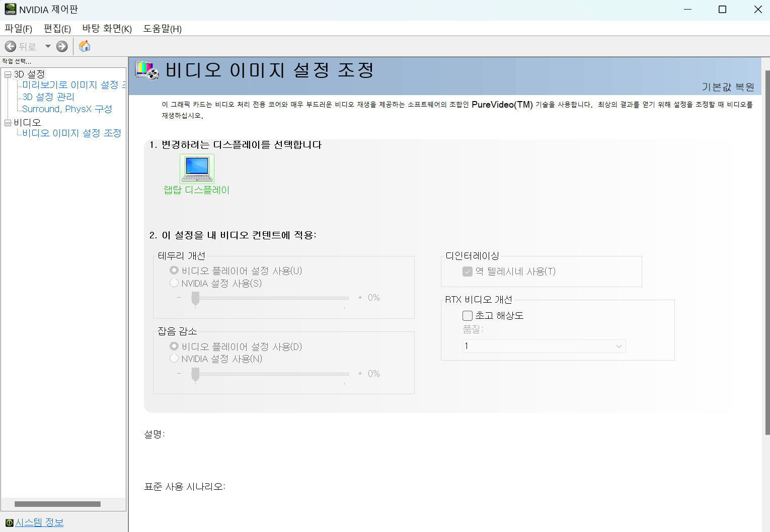
Task: Open the 도움말(H) menu
Action: [163, 29]
